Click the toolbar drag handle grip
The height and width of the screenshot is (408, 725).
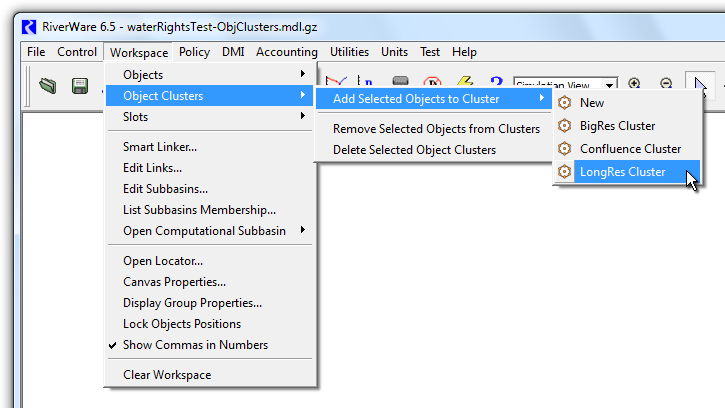(28, 86)
